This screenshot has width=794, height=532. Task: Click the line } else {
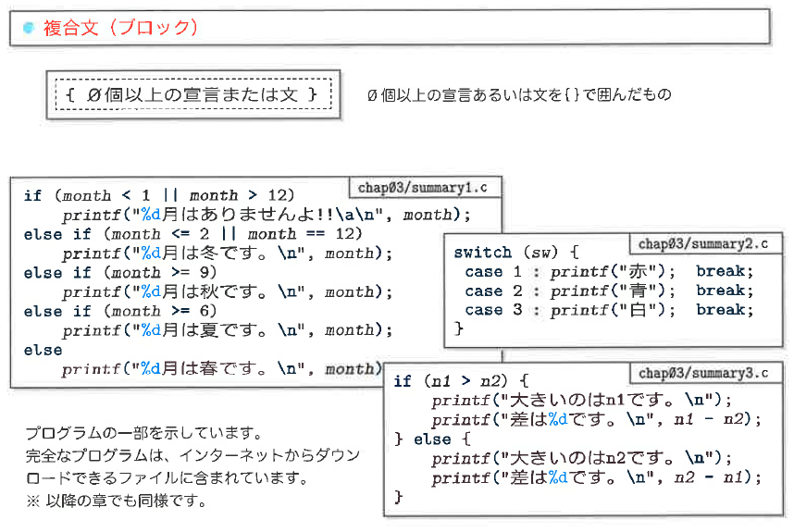click(x=433, y=439)
